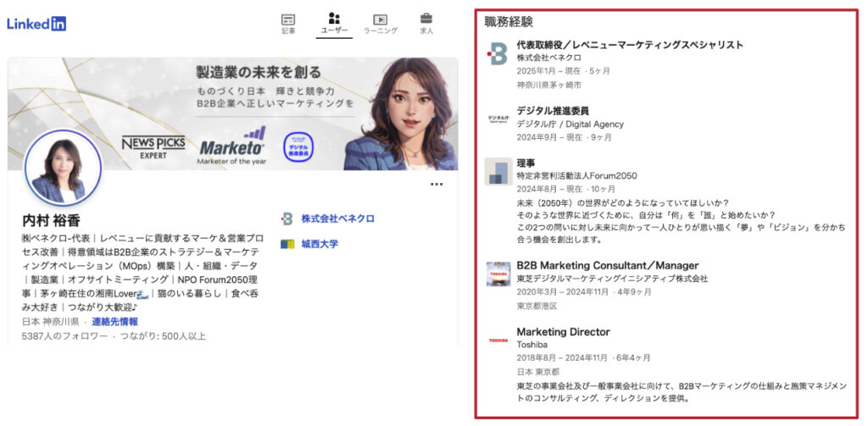Click the Forum2050 logo in 職務経験
This screenshot has width=868, height=426.
pos(498,172)
